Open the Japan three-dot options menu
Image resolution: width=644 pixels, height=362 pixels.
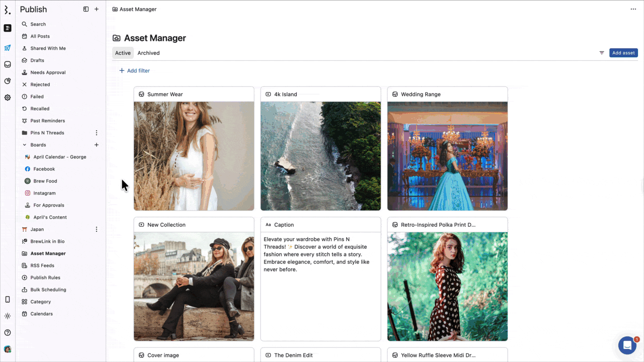97,229
